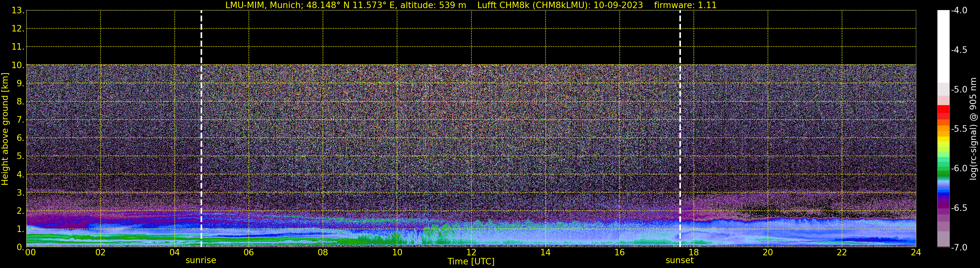Click the '8.' height axis tick label
Viewport: 980px width, 268px height.
(x=20, y=101)
